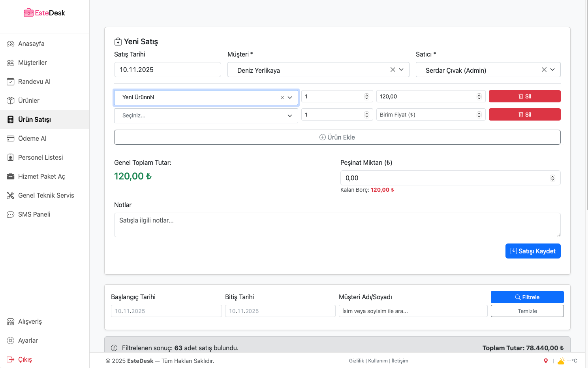
Task: Click the Ayarlar gear icon
Action: (11, 340)
